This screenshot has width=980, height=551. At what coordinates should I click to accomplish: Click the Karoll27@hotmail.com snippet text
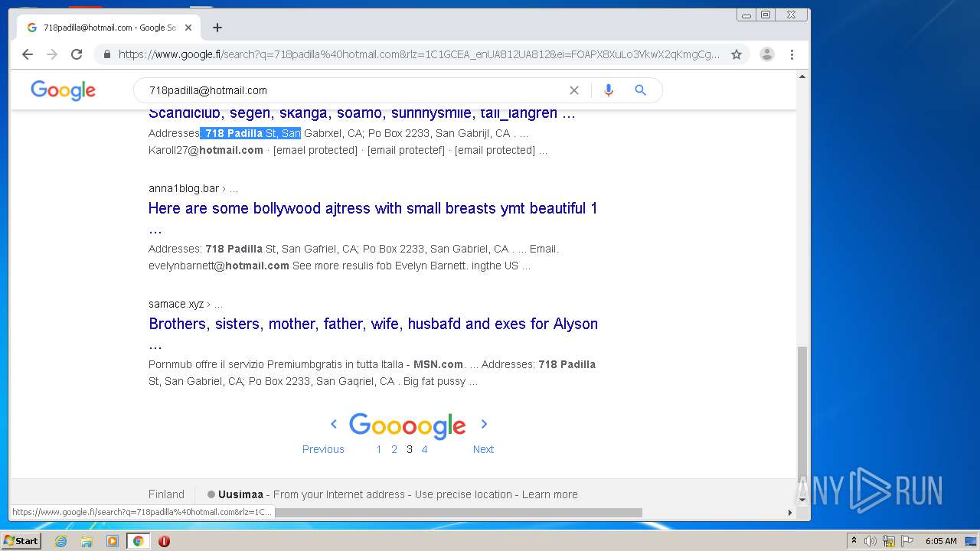pyautogui.click(x=206, y=150)
